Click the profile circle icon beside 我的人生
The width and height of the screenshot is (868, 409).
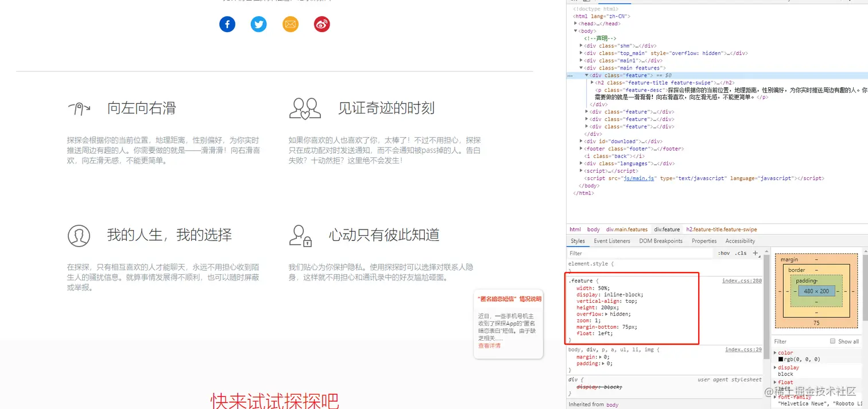coord(79,235)
